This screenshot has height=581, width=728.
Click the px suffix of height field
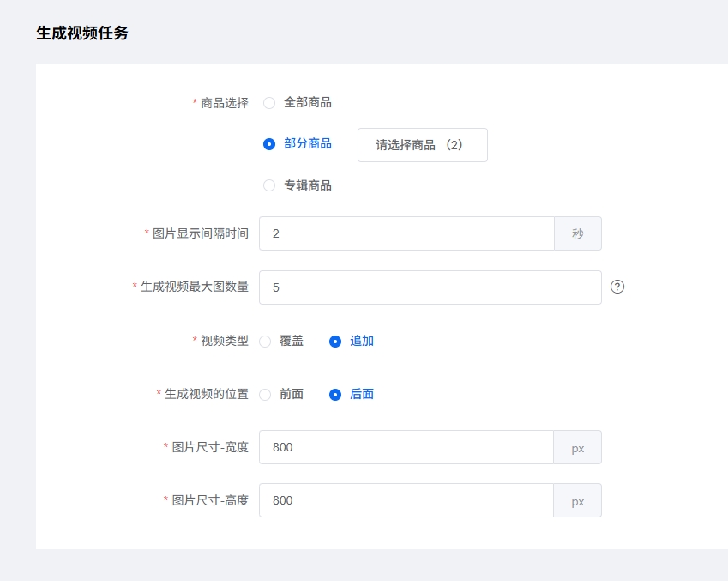pyautogui.click(x=578, y=500)
